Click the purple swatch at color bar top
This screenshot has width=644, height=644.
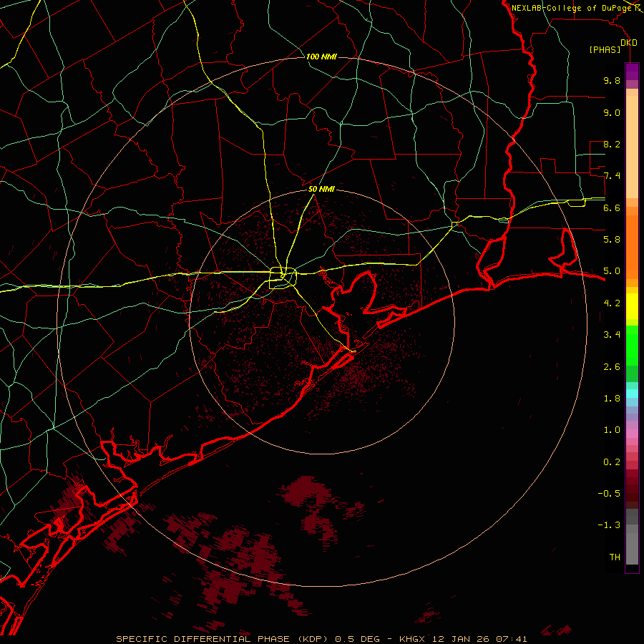point(632,72)
